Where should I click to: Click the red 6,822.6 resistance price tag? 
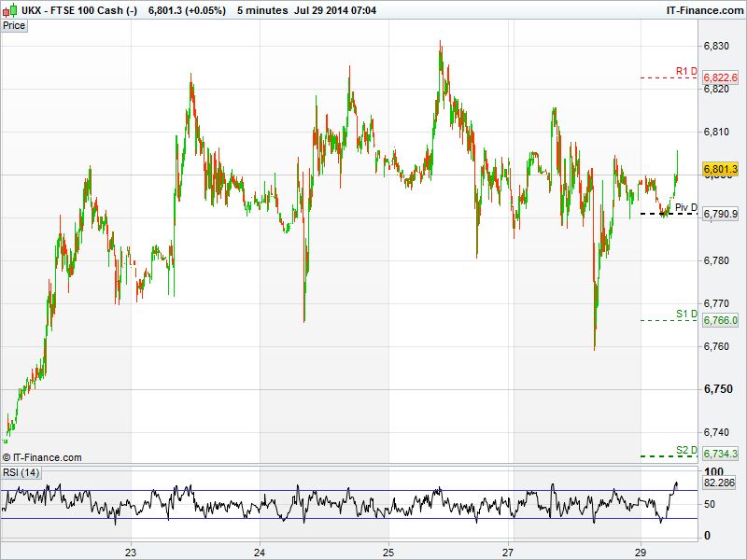720,77
